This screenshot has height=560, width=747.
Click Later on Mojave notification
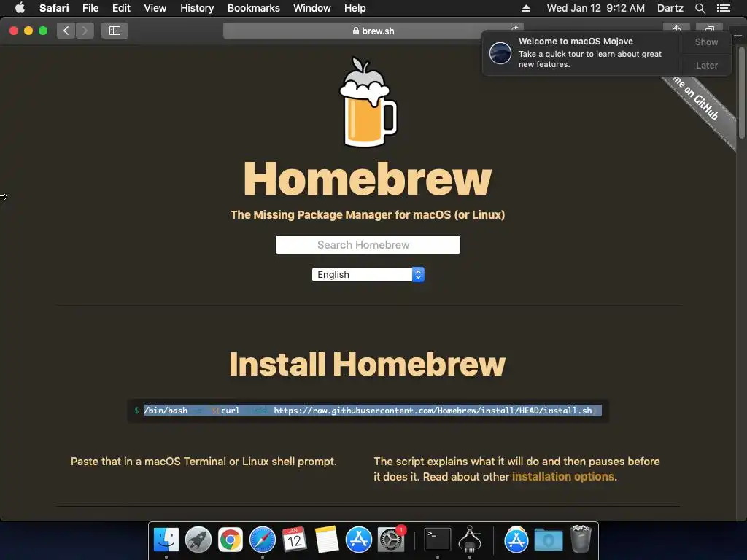pyautogui.click(x=706, y=65)
